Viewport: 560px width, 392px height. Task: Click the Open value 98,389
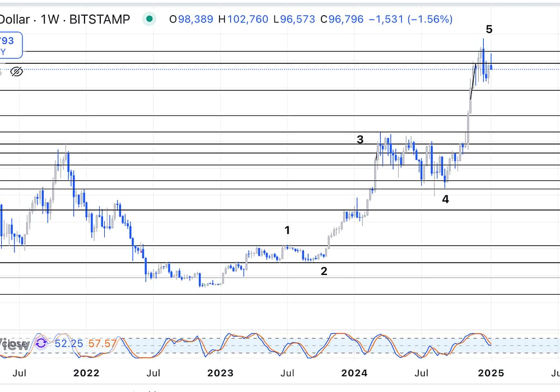(191, 20)
